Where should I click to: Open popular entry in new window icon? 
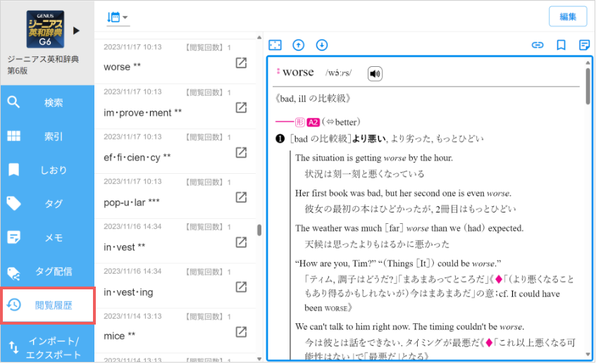241,198
